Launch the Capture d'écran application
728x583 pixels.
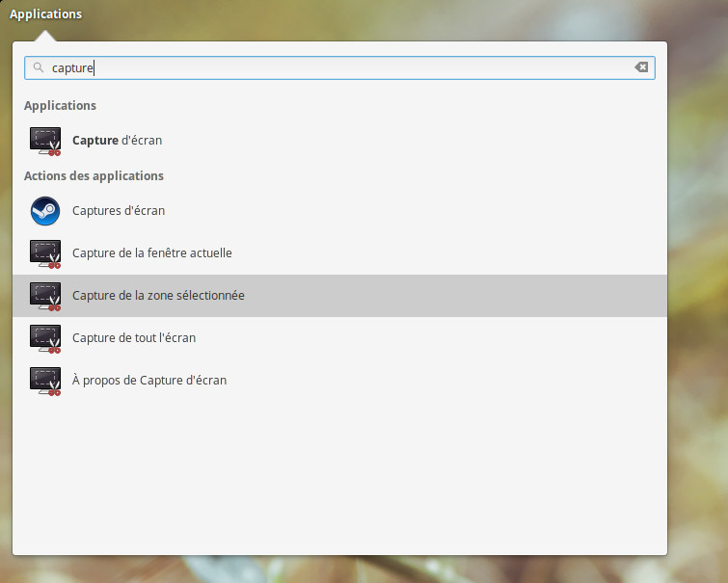(x=117, y=141)
